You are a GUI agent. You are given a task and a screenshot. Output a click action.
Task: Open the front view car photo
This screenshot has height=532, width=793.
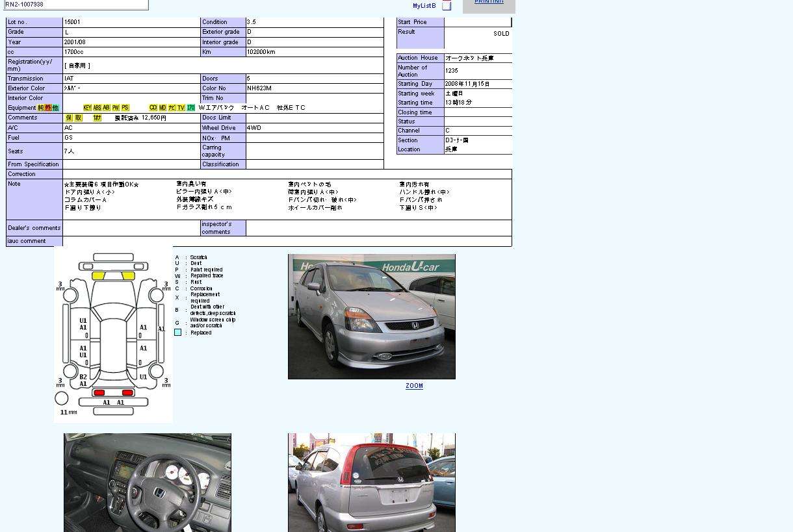tap(372, 316)
